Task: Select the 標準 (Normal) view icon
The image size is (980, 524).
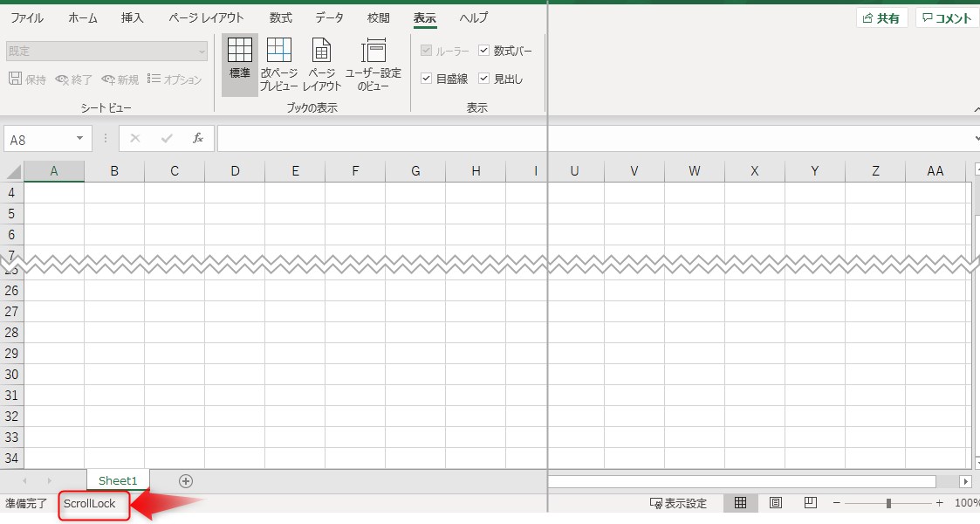Action: click(x=239, y=61)
